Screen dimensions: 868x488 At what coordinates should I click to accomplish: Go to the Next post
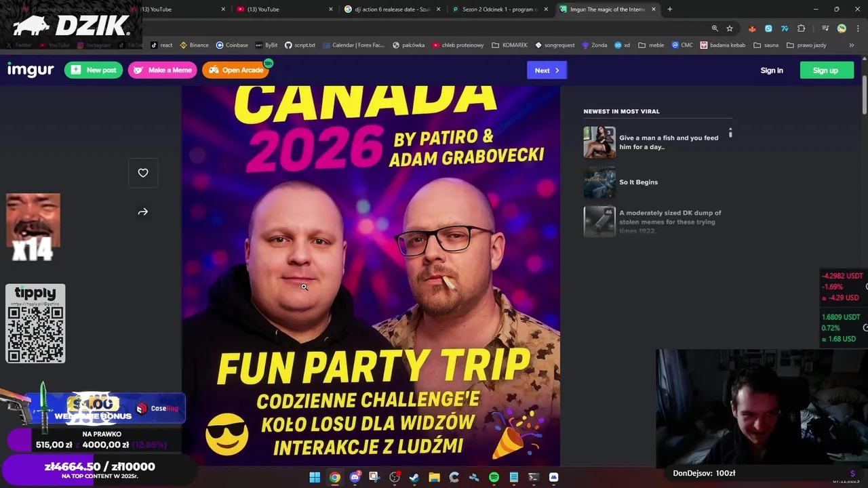point(547,70)
